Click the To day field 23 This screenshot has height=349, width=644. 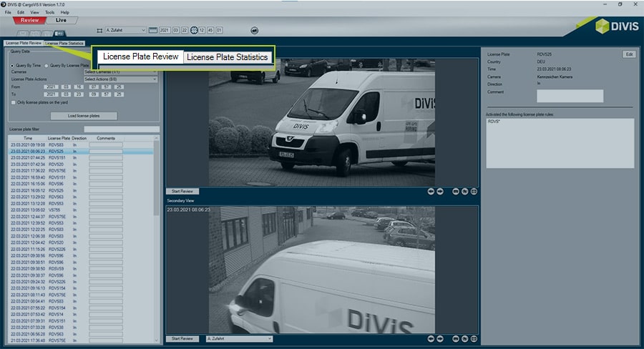(79, 94)
